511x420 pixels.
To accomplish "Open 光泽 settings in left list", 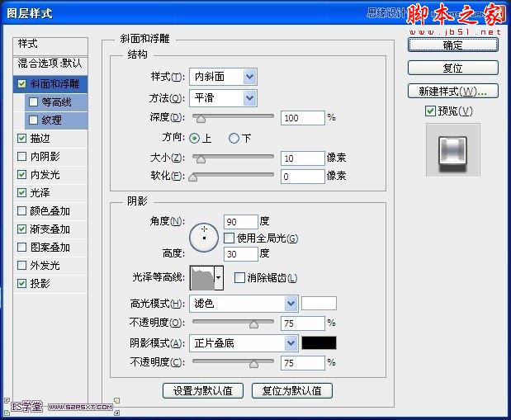I will 40,193.
